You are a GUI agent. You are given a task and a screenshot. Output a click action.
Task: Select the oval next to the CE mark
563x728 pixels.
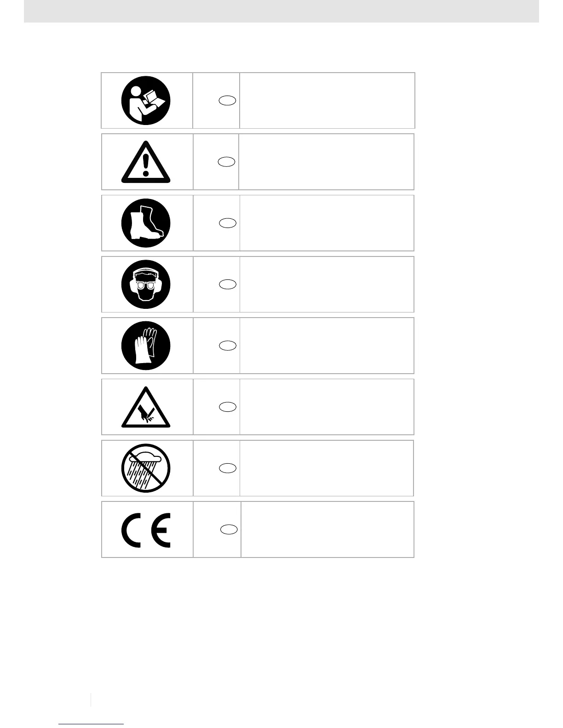point(228,529)
